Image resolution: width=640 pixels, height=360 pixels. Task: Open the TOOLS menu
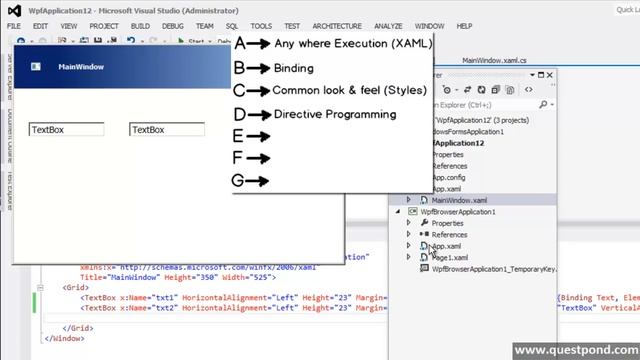pos(261,26)
